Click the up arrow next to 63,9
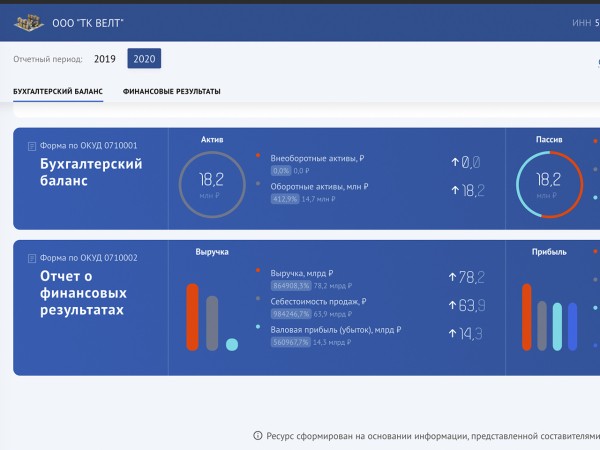Viewport: 600px width, 450px height. [x=452, y=305]
